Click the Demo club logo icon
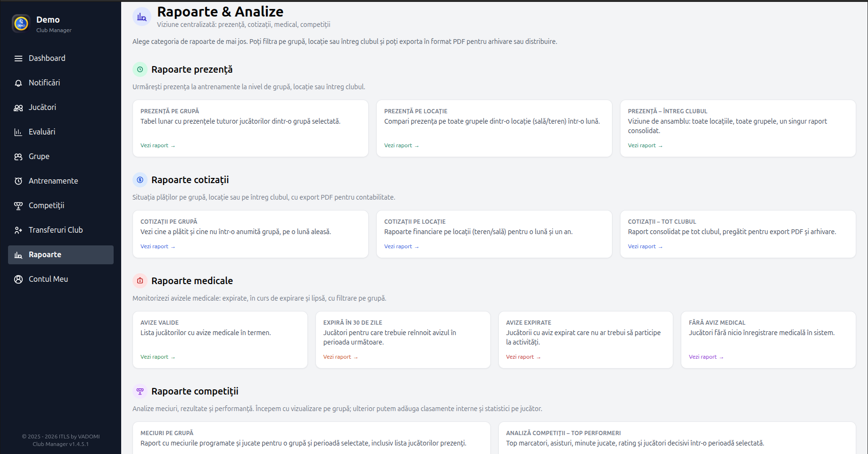The width and height of the screenshot is (868, 454). click(21, 23)
